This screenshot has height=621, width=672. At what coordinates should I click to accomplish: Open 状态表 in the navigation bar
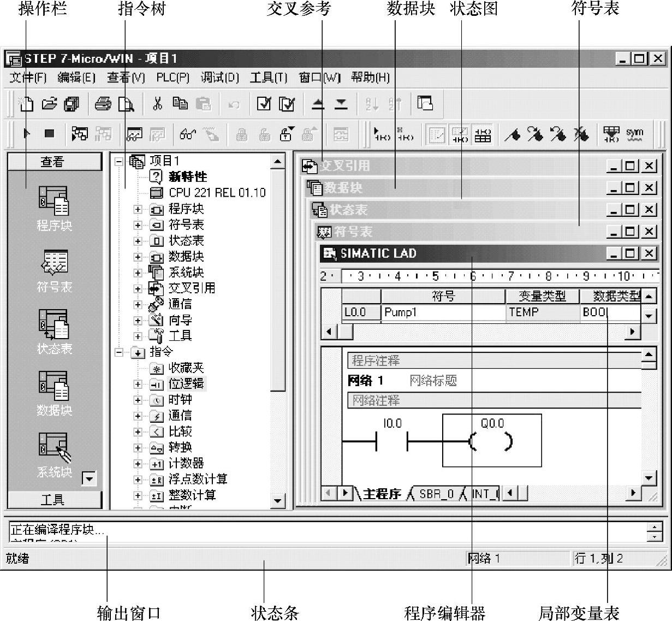[x=53, y=332]
